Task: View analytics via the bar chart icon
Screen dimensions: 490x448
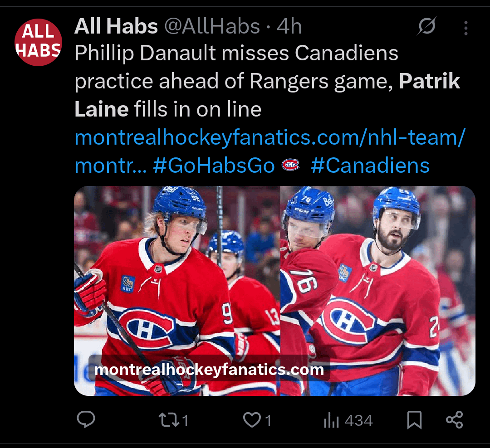Action: pyautogui.click(x=332, y=420)
